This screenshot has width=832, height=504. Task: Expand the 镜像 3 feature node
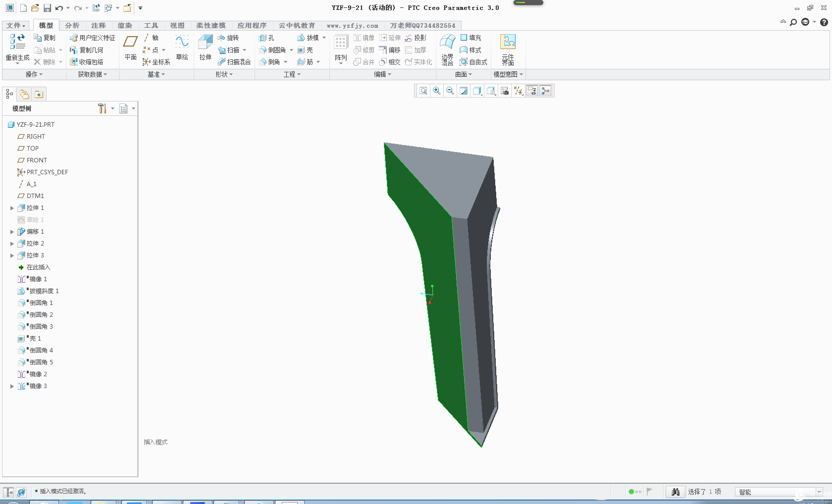coord(12,386)
